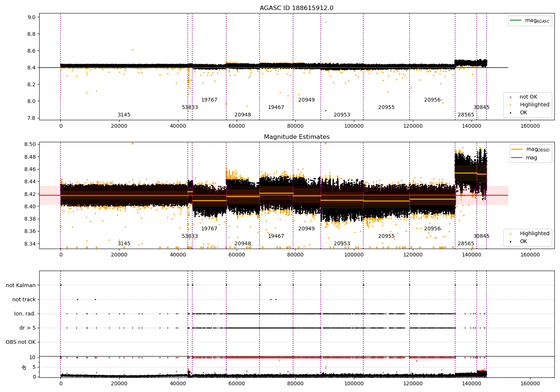Click y-axis tick 8.36
The height and width of the screenshot is (392, 560).
(30, 231)
